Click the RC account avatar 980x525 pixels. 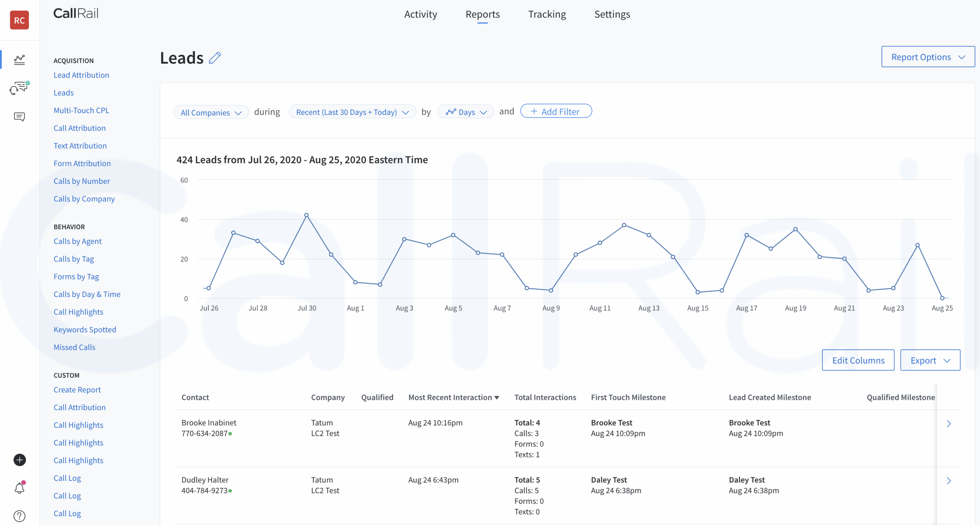tap(19, 20)
